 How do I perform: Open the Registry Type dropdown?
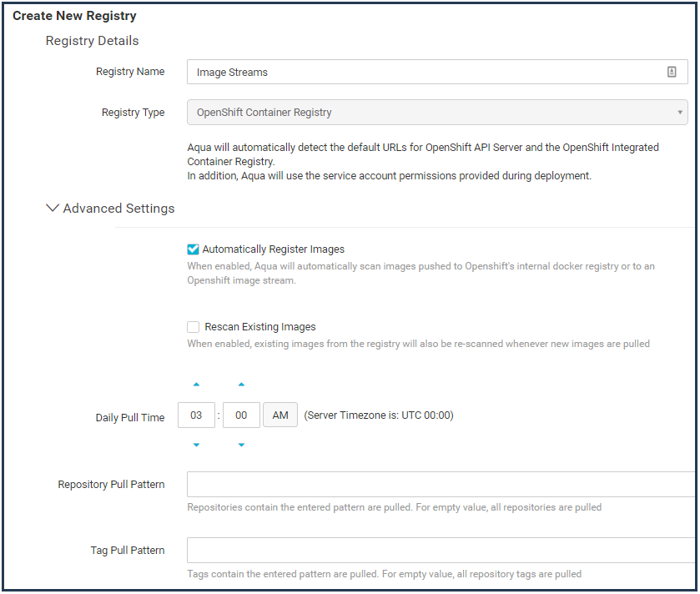tap(437, 113)
